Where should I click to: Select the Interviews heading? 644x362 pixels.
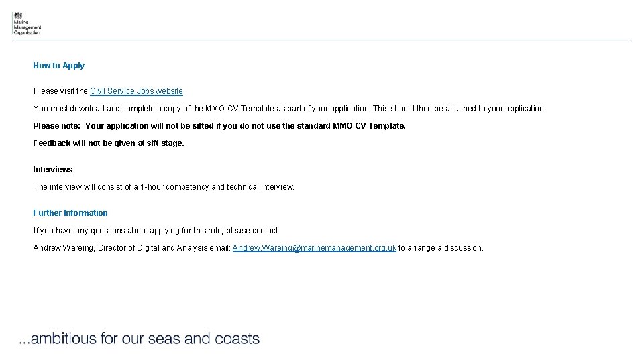coord(52,170)
